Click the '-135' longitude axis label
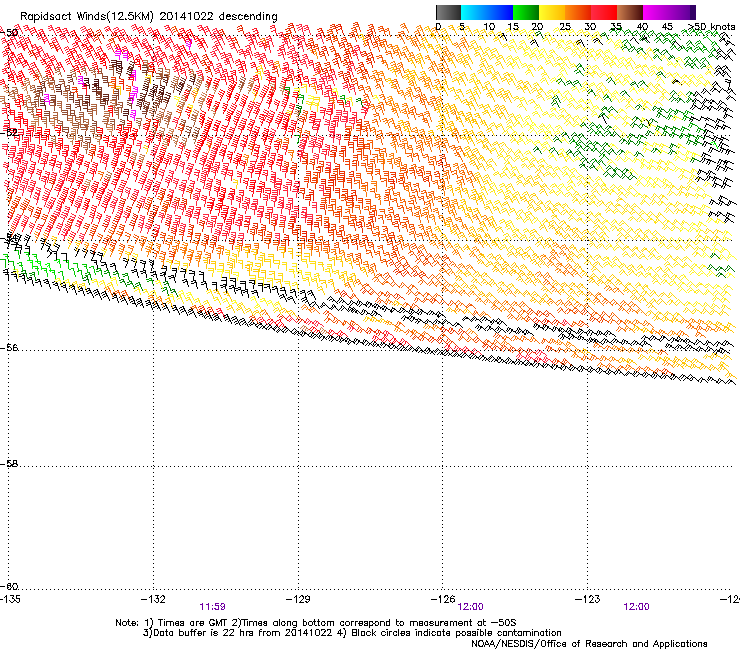740x650 pixels. pos(10,599)
